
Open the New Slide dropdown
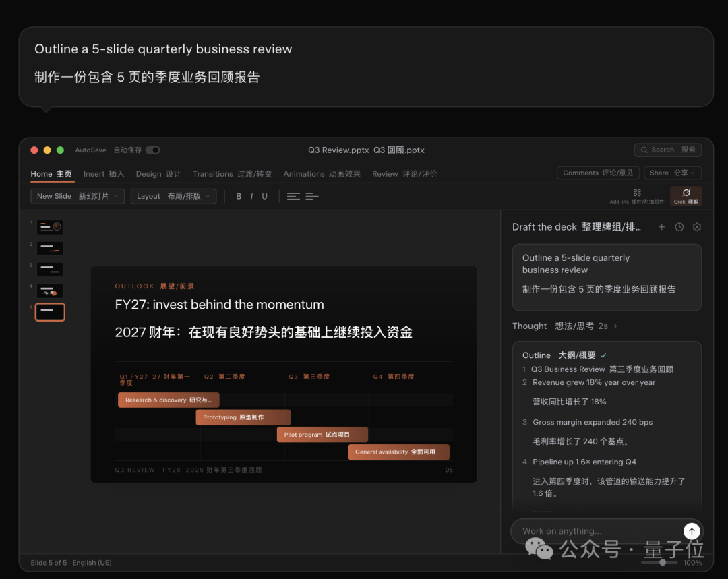click(x=78, y=196)
